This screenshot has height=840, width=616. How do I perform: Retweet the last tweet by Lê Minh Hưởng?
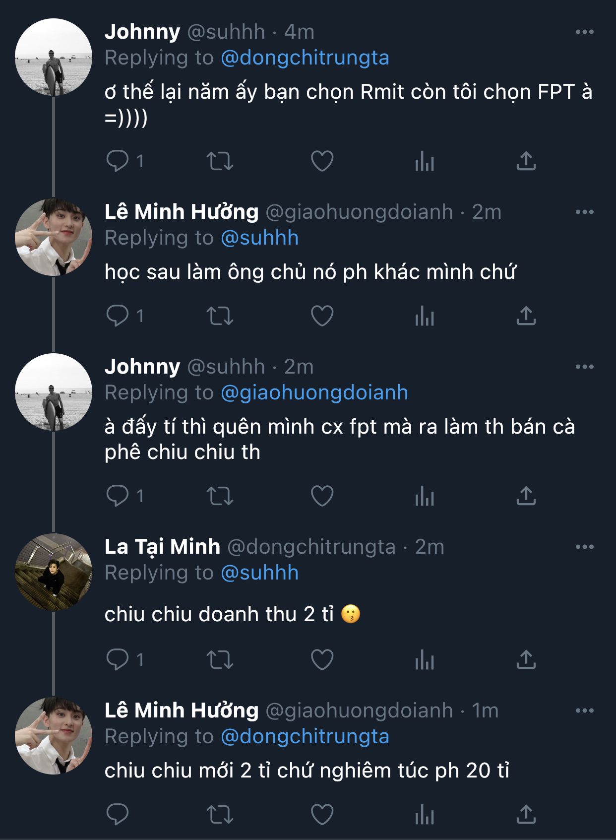(x=220, y=814)
